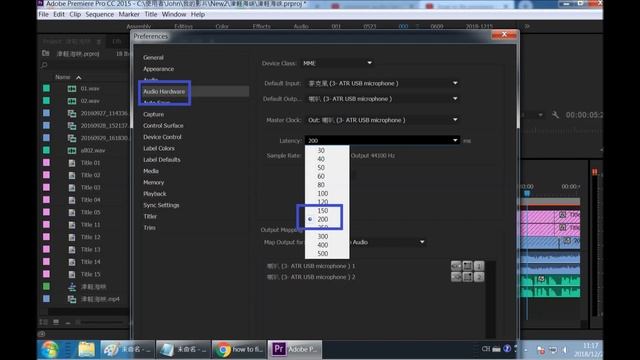Open the Clip menu
Image resolution: width=640 pixels, height=360 pixels.
(75, 14)
